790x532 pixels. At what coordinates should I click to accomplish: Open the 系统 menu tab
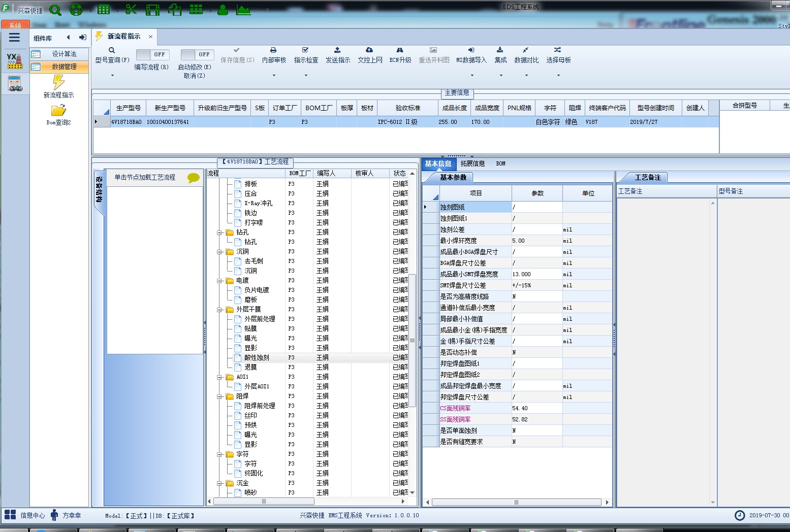click(15, 25)
